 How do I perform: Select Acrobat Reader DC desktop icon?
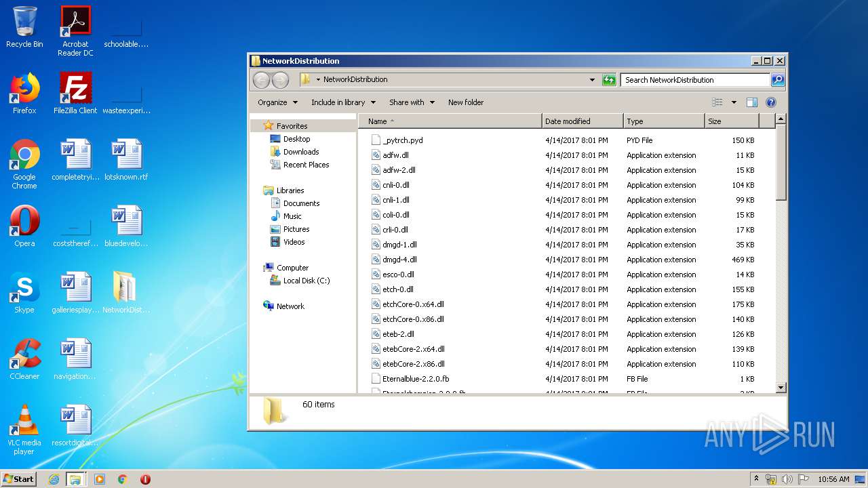(x=75, y=30)
